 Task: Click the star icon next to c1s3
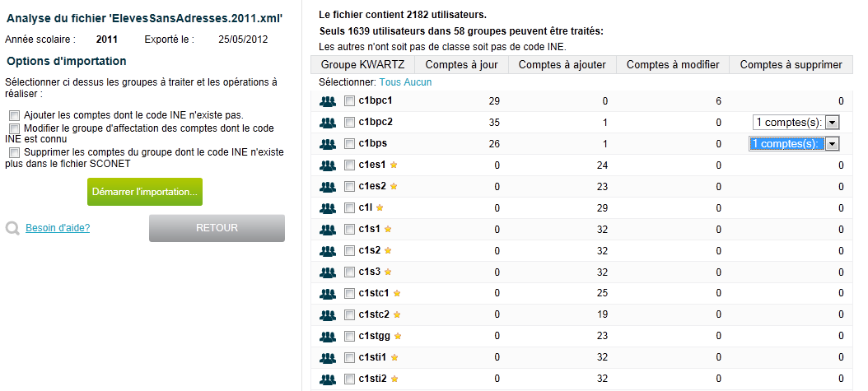click(x=388, y=272)
